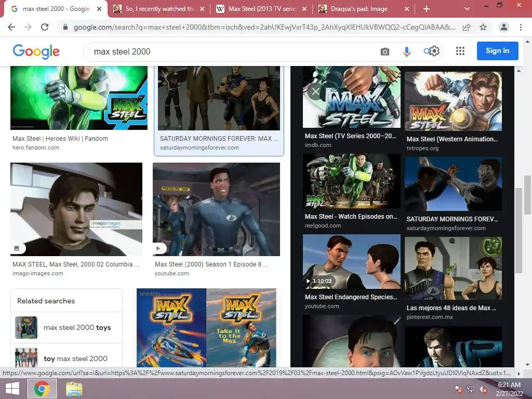The image size is (532, 399).
Task: Click muted volume tray icon
Action: (x=483, y=389)
